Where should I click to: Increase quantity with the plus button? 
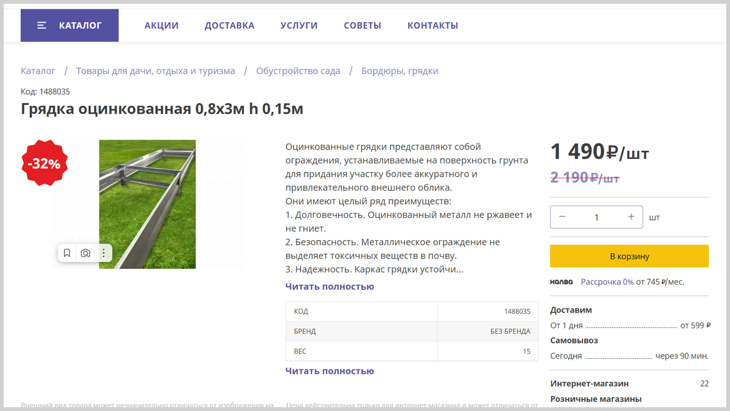pos(631,217)
